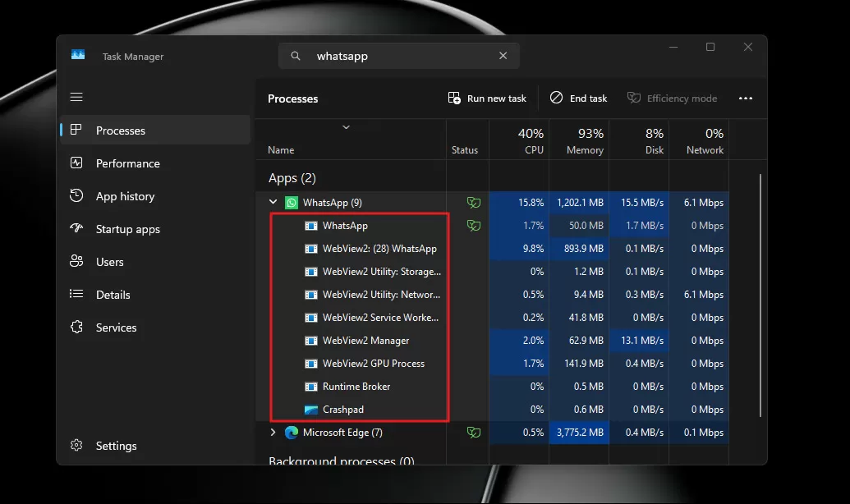Select WebView2 Utility: Network process
Image resolution: width=850 pixels, height=504 pixels.
click(x=492, y=295)
